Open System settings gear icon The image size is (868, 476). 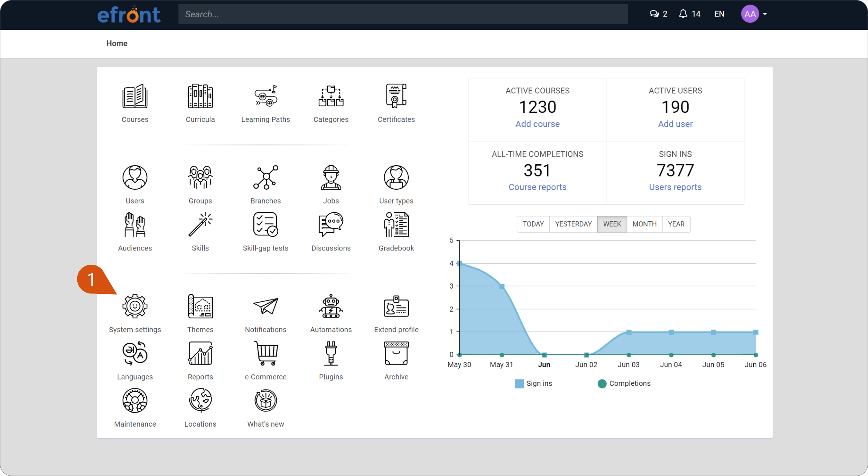click(135, 306)
